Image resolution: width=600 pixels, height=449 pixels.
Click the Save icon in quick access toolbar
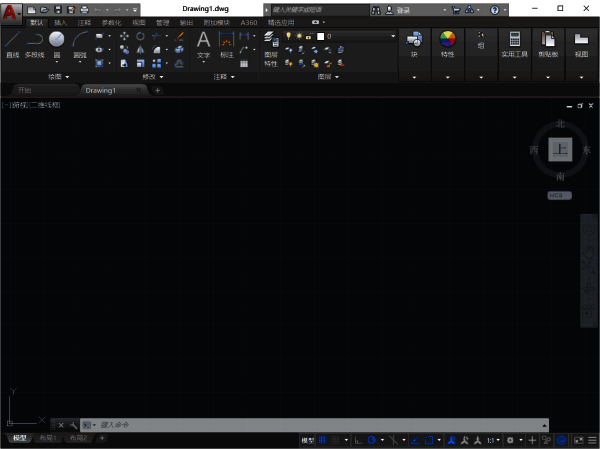coord(58,10)
